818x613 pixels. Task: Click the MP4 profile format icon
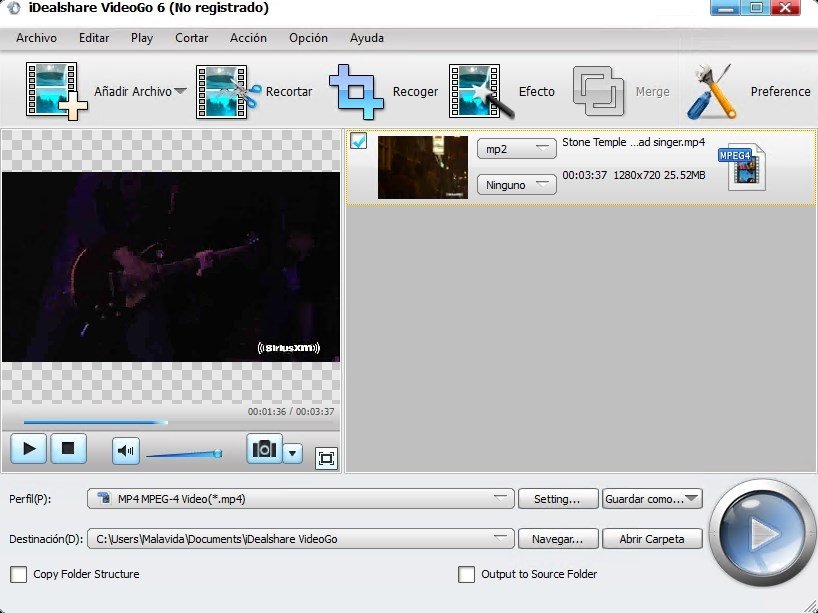click(x=104, y=498)
